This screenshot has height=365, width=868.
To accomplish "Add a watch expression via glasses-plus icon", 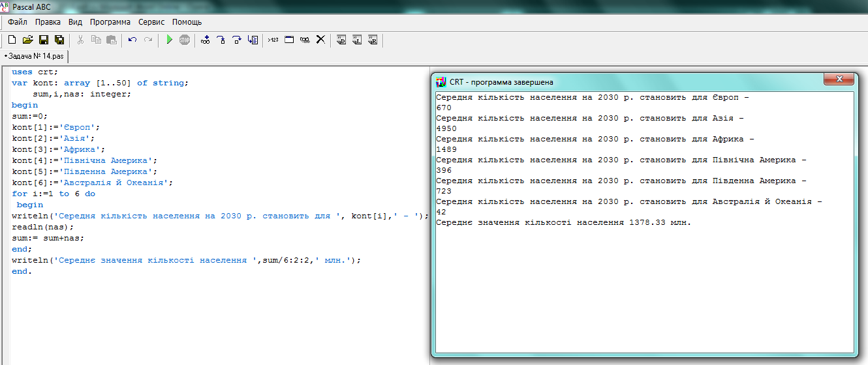I will 206,40.
